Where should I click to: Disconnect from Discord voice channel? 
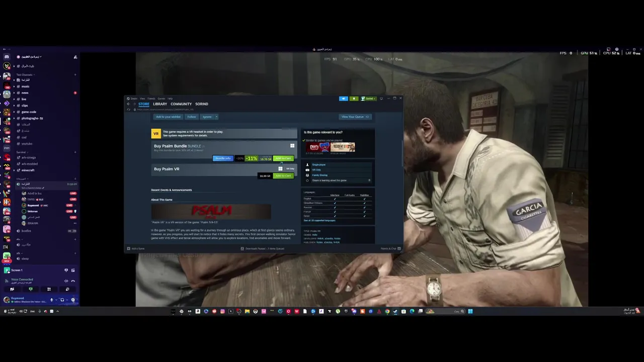73,281
